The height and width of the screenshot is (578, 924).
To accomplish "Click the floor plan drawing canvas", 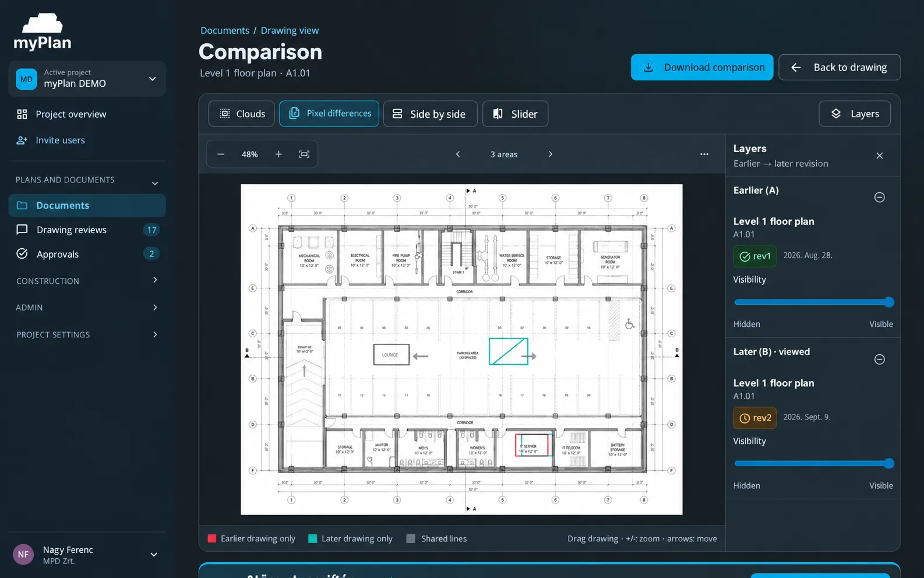I will coord(461,350).
